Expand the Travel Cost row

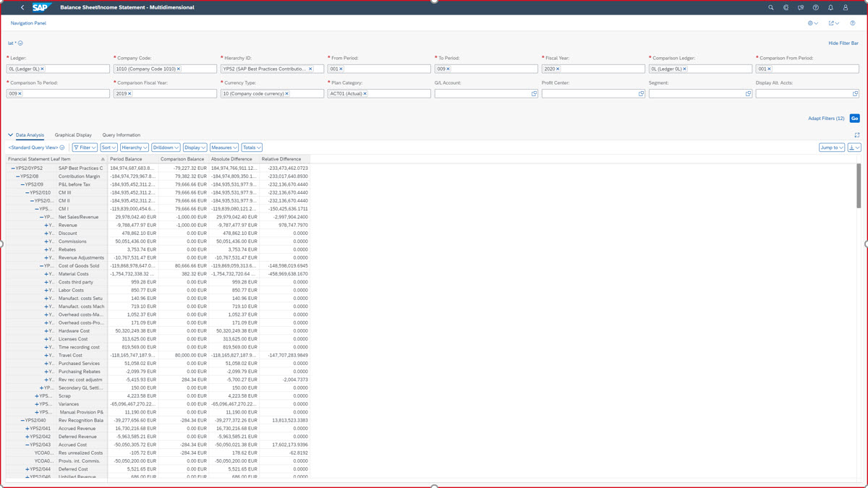coord(46,355)
